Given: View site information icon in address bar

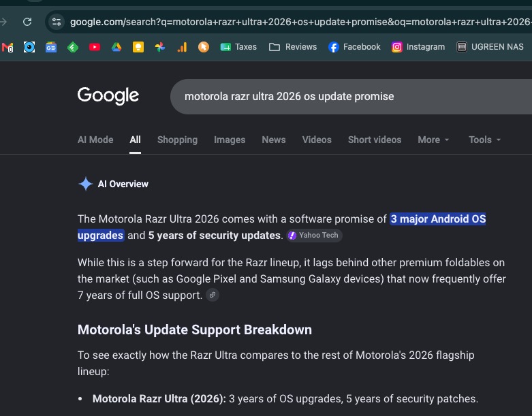Looking at the screenshot, I should (57, 22).
